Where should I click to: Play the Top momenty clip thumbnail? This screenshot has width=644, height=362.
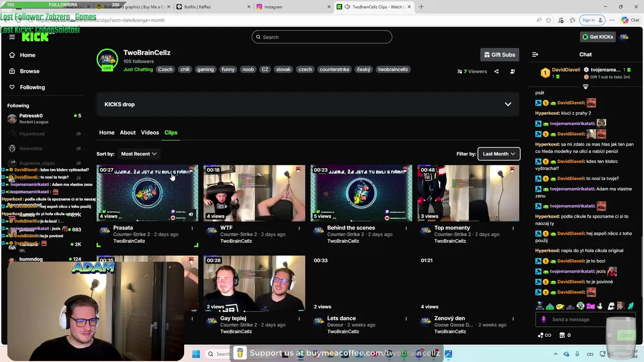point(468,193)
